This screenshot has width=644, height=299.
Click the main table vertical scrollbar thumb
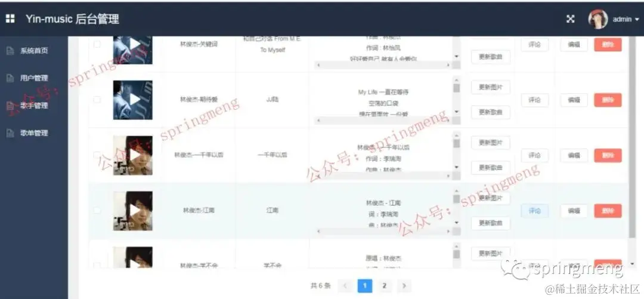point(632,137)
